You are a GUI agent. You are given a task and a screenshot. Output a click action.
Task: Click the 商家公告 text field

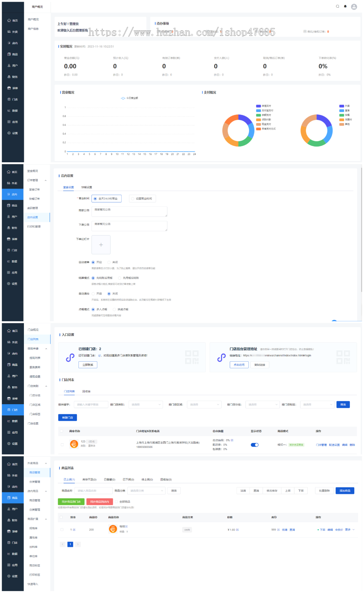tap(129, 212)
